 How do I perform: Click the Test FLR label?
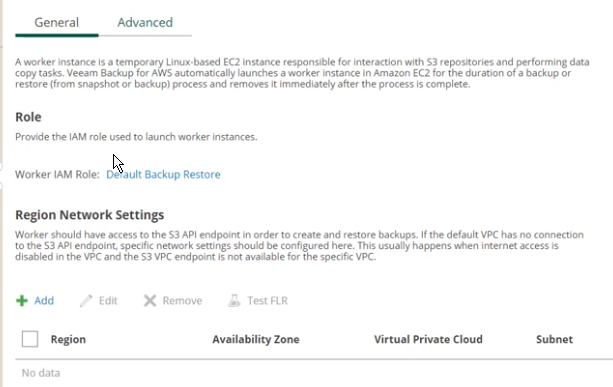267,301
